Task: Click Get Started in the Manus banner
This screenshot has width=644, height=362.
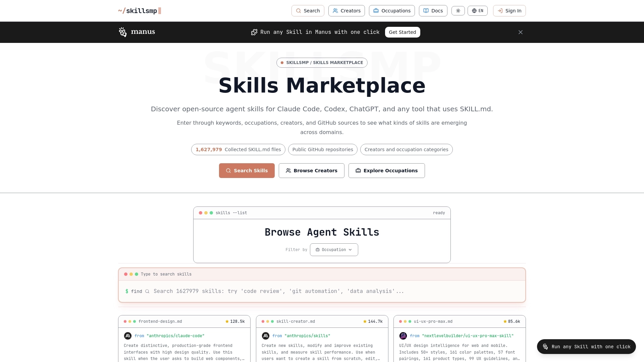Action: coord(402,32)
